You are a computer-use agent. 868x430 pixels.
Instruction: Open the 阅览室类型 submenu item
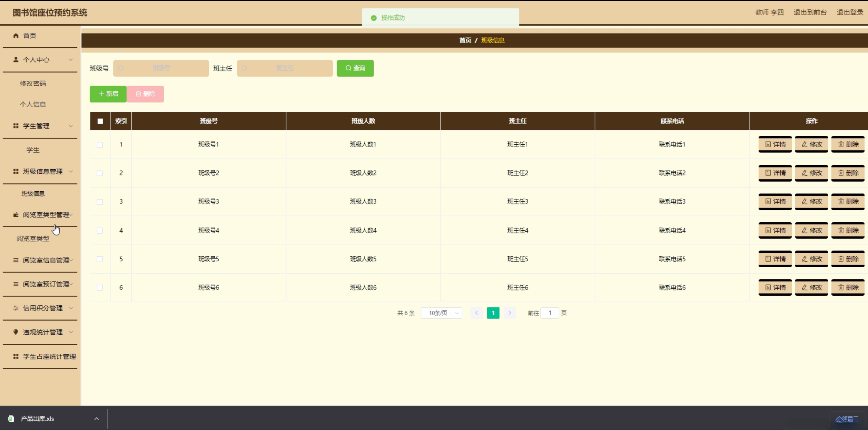pos(33,239)
